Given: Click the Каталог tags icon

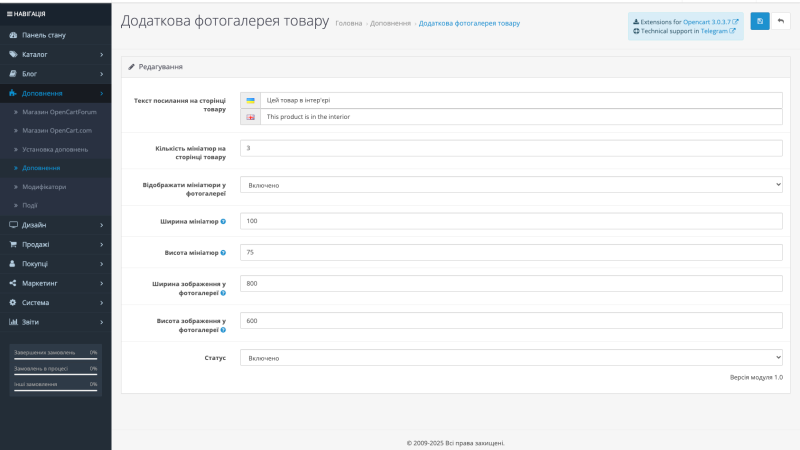Looking at the screenshot, I should tap(13, 54).
